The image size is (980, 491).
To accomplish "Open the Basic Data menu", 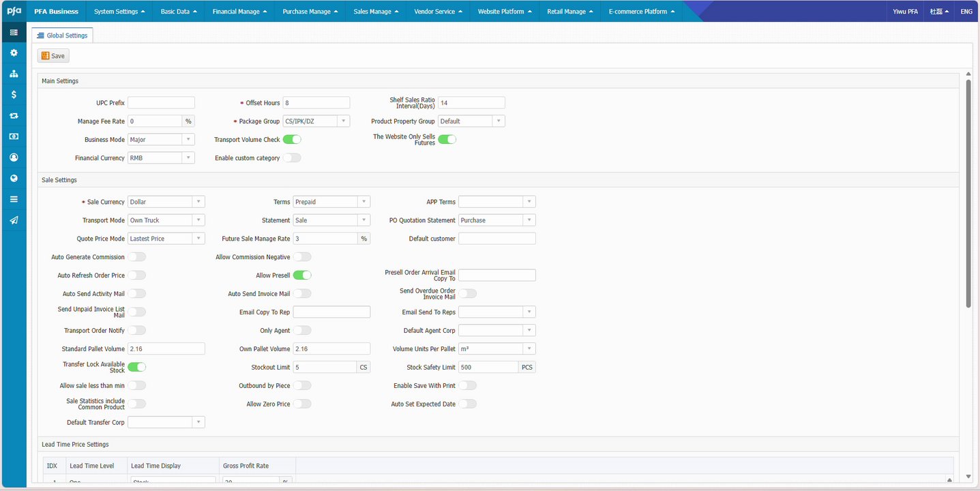I will point(179,12).
